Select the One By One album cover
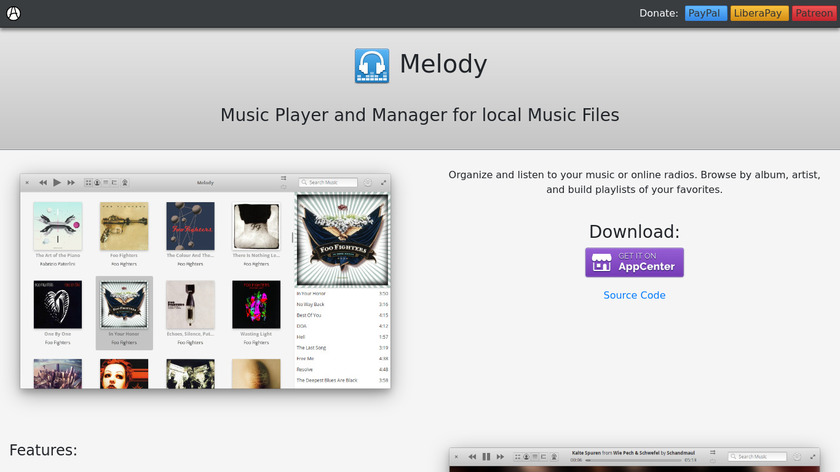The height and width of the screenshot is (472, 840). click(x=58, y=304)
